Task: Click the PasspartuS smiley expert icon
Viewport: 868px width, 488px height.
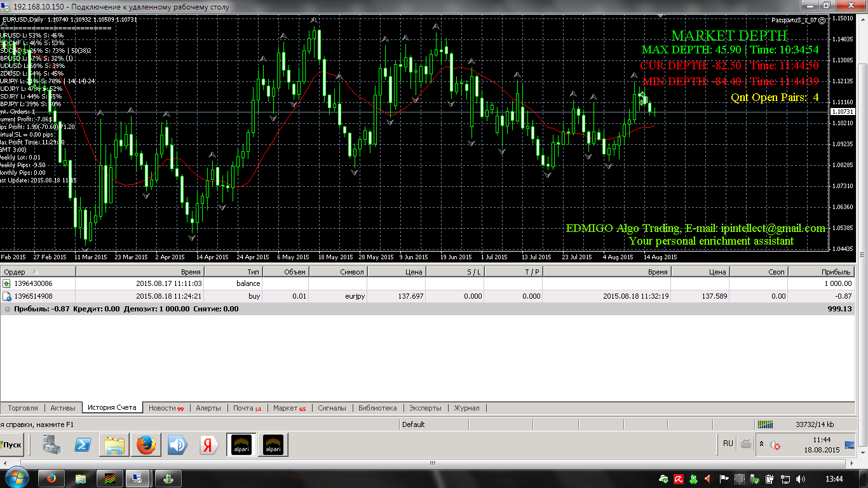Action: (x=822, y=20)
